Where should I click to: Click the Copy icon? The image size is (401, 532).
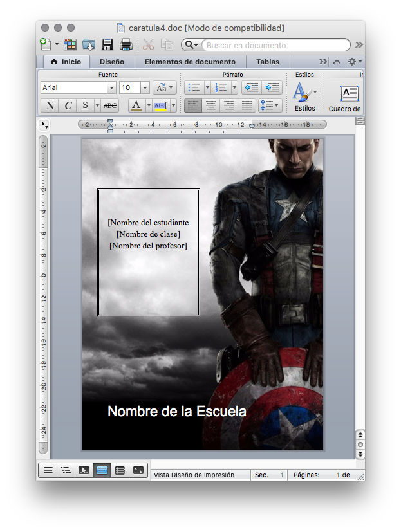(167, 44)
